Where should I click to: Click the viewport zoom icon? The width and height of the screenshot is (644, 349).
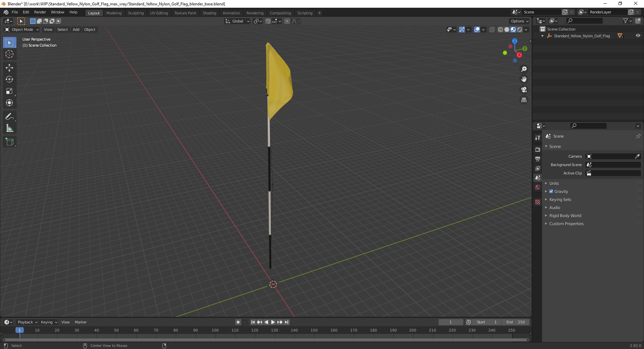tap(524, 69)
